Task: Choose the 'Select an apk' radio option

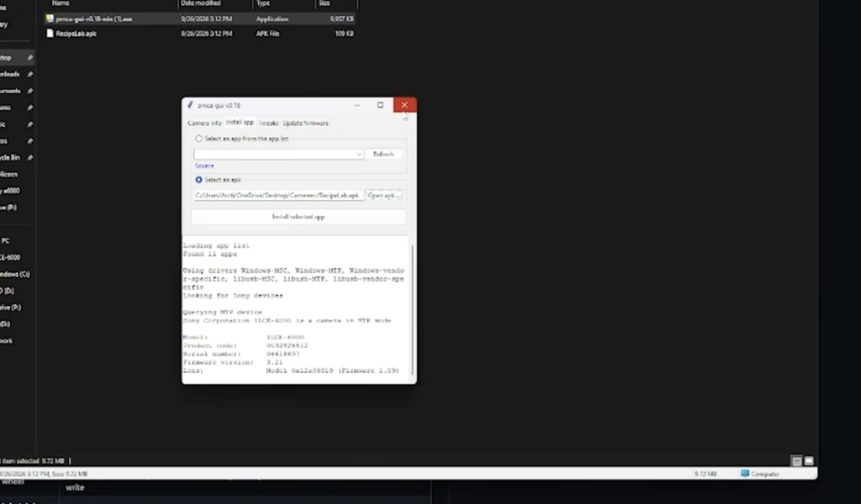Action: coord(198,180)
